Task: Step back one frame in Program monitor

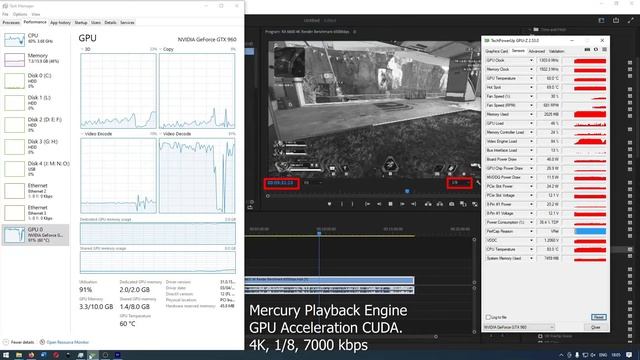Action: coord(379,204)
